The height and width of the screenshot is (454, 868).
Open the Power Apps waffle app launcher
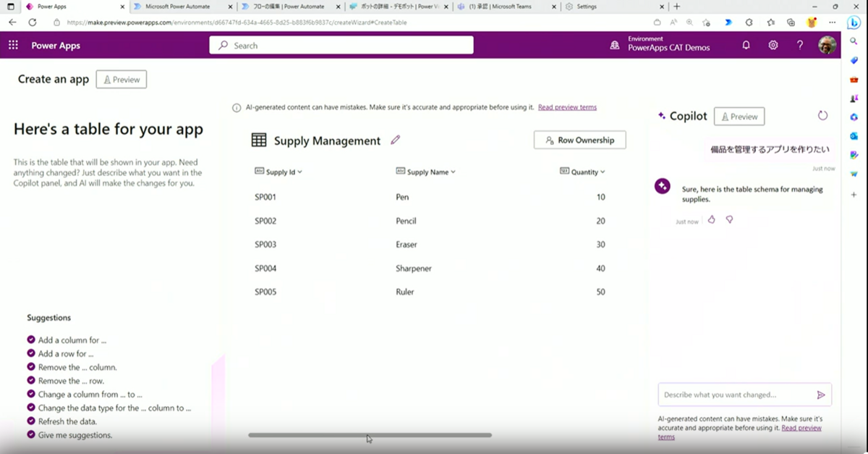[13, 45]
